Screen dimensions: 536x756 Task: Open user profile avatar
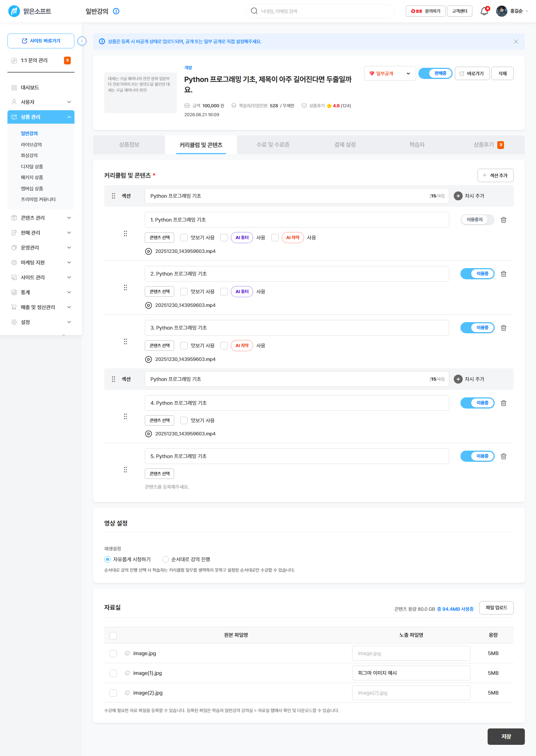click(501, 11)
